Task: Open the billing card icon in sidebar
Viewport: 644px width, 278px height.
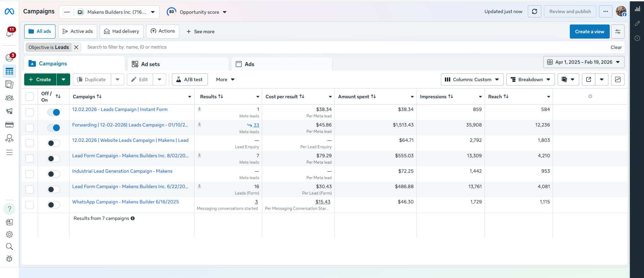Action: (x=9, y=125)
